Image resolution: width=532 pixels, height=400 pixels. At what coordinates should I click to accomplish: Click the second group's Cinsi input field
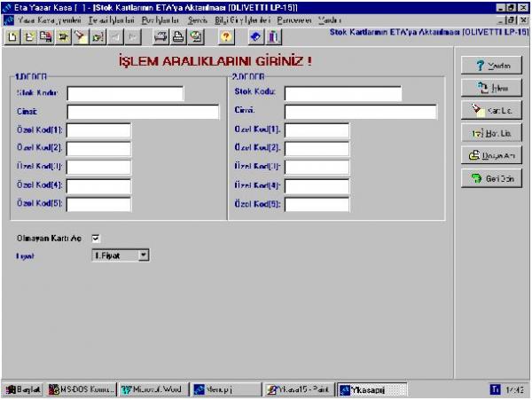pos(361,112)
